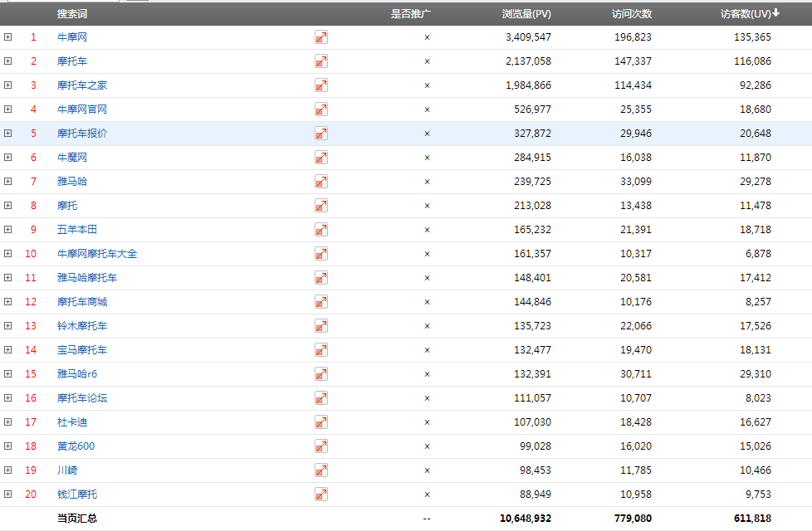Select PV value 88,949
The height and width of the screenshot is (531, 812).
[536, 494]
